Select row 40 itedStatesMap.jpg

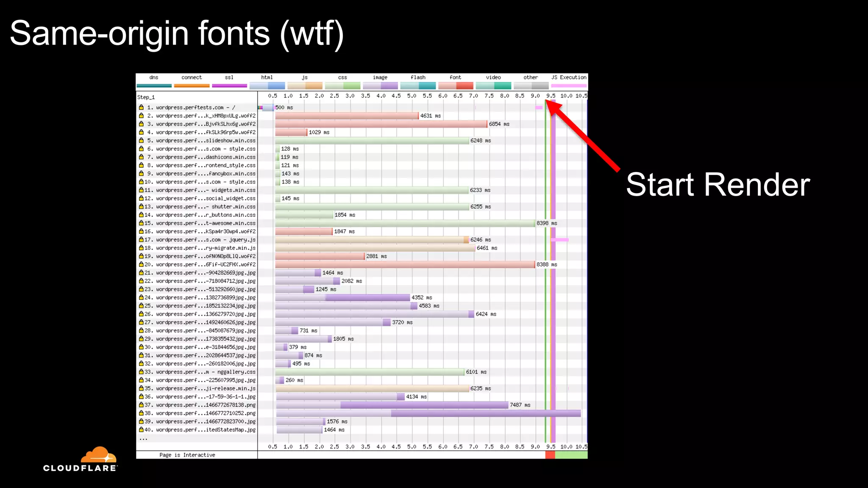point(197,430)
